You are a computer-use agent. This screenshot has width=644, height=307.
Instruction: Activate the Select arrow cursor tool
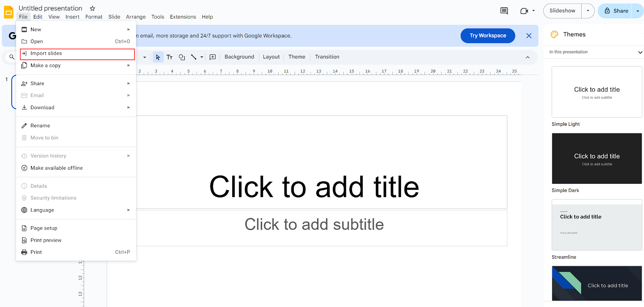coord(158,57)
